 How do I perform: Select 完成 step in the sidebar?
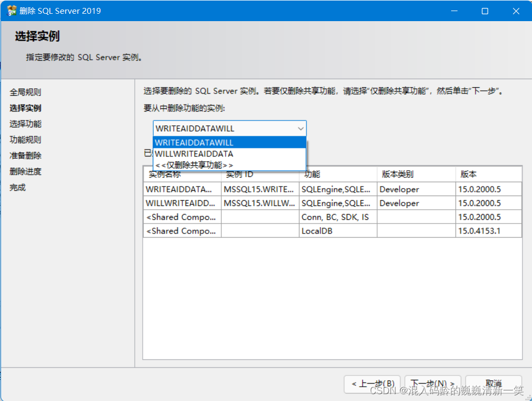pyautogui.click(x=17, y=187)
